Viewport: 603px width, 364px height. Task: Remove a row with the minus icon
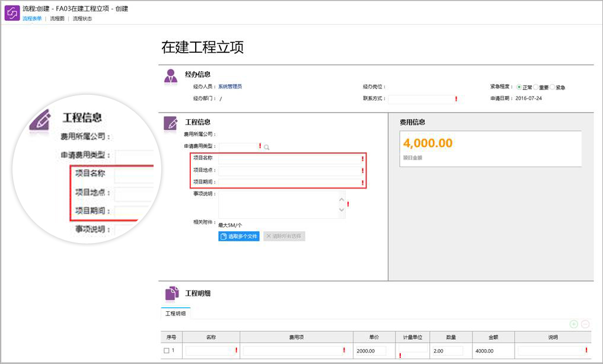pyautogui.click(x=585, y=324)
